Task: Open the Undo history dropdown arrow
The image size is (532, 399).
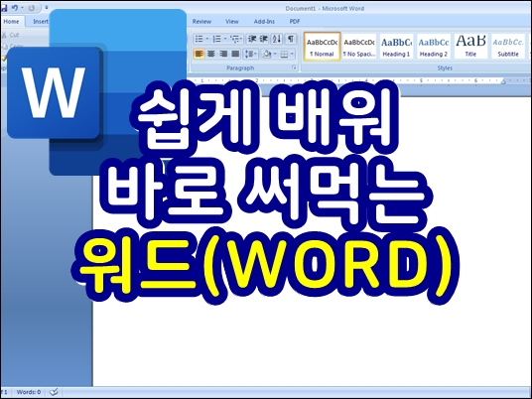Action: click(23, 8)
